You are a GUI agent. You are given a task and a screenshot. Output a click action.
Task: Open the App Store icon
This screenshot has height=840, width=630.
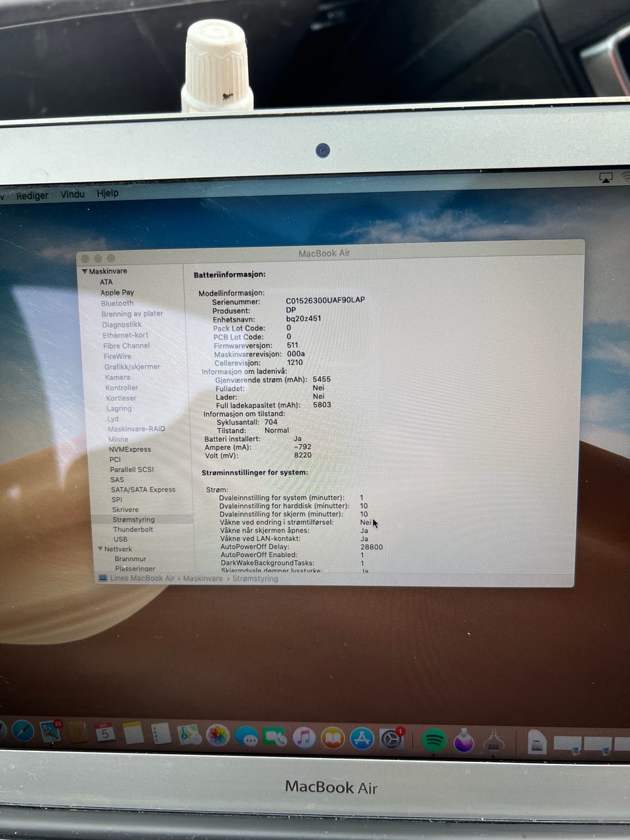tap(362, 739)
